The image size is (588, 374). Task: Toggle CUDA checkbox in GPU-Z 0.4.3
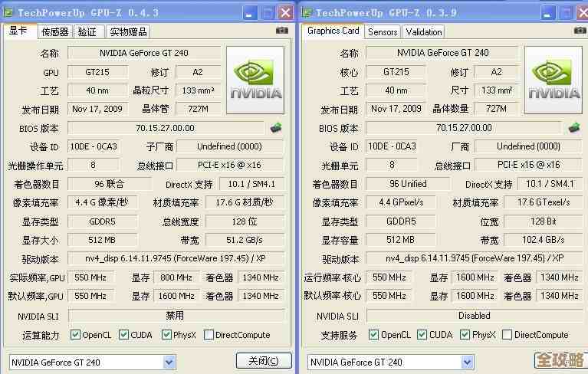[123, 335]
